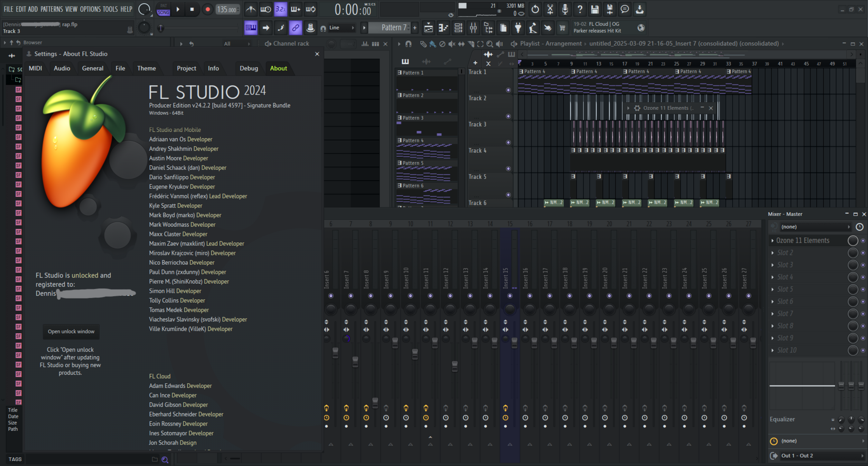Click one-click audio recording microphone icon

click(565, 9)
